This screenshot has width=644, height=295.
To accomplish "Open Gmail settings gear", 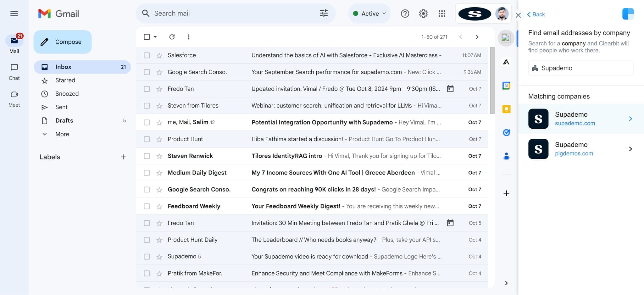I will click(x=423, y=14).
